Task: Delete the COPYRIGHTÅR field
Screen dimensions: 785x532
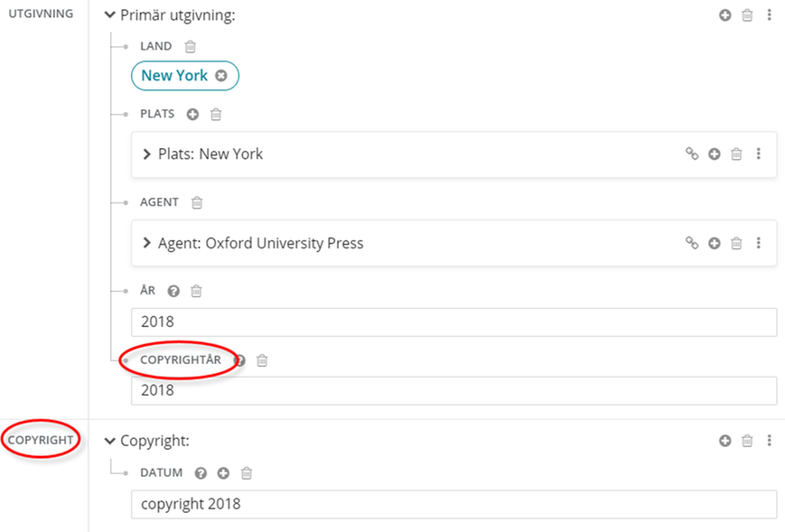Action: pyautogui.click(x=261, y=359)
